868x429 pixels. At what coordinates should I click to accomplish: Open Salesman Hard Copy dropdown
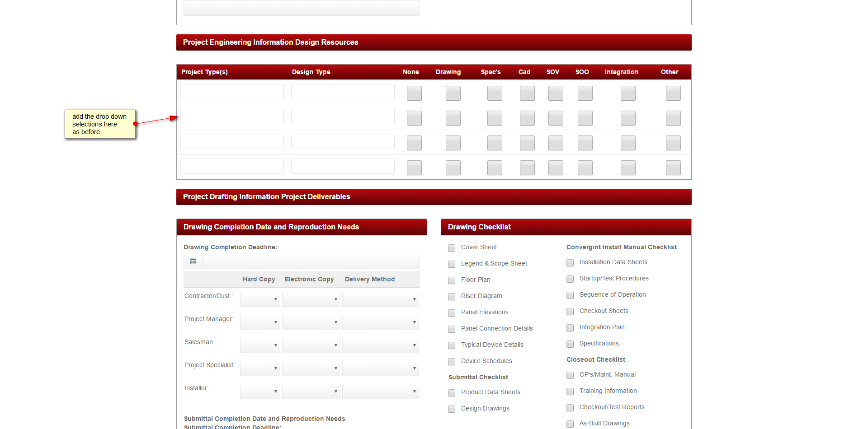pos(260,345)
